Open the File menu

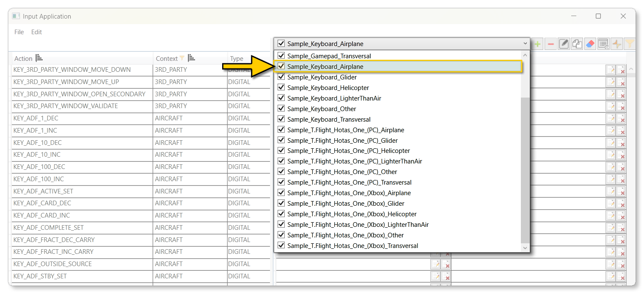click(19, 32)
